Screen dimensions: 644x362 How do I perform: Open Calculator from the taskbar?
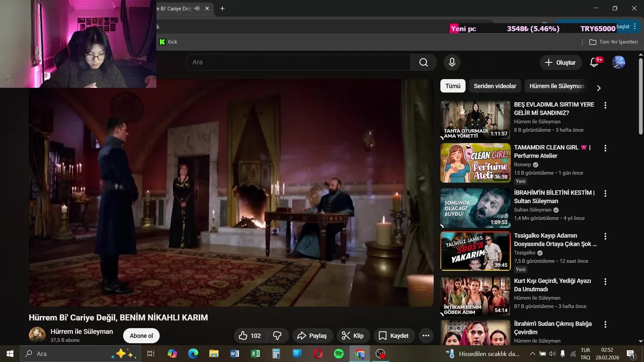click(x=276, y=353)
